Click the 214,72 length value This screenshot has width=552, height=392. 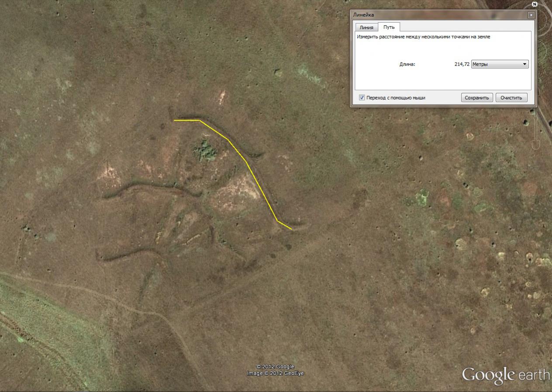point(462,64)
